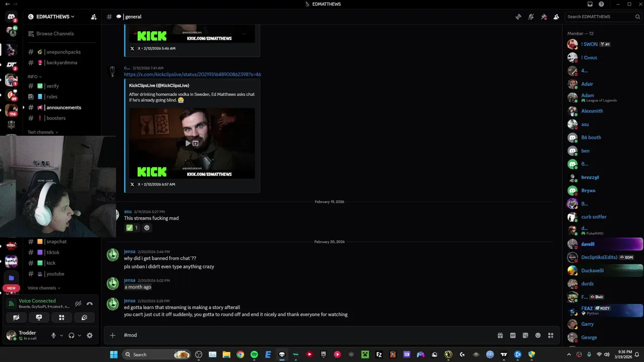Image resolution: width=644 pixels, height=362 pixels.
Task: Open input device options arrow beside microphone
Action: [61, 335]
